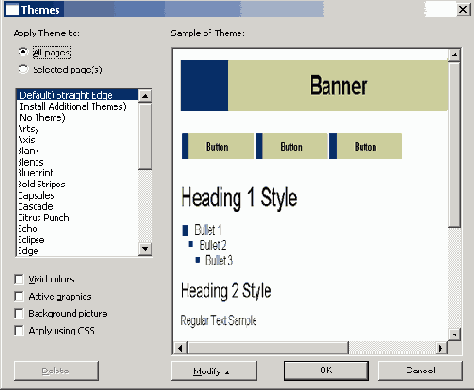474x390 pixels.
Task: Pick the Artsy theme
Action: 77,128
